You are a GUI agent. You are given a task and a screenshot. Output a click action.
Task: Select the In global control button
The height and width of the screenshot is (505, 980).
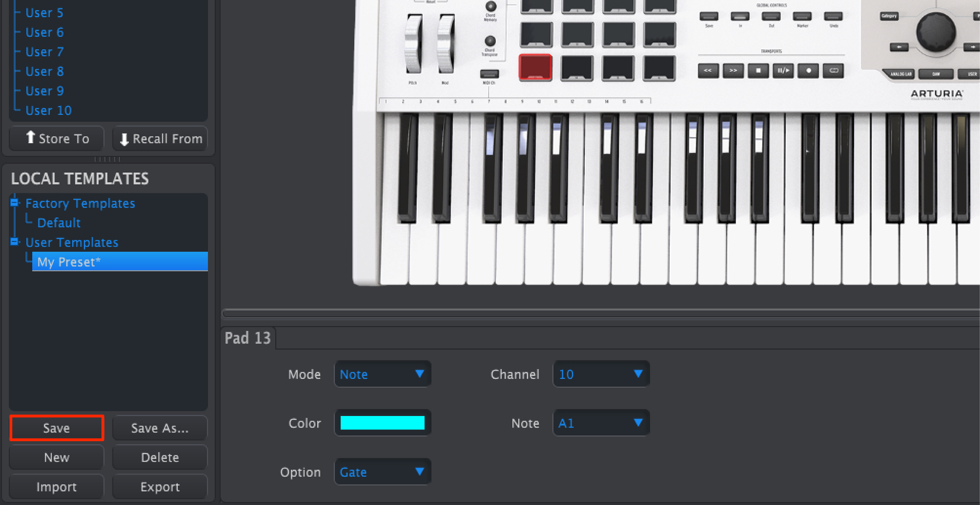[740, 16]
